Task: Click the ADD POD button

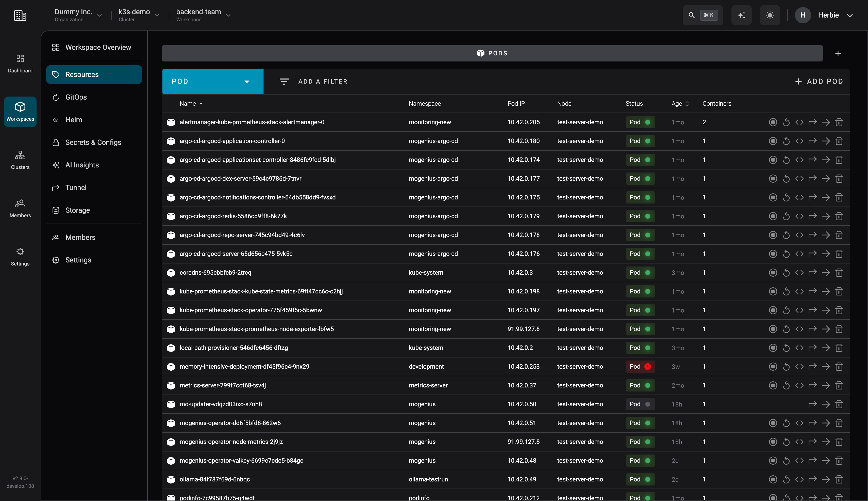Action: pyautogui.click(x=819, y=82)
